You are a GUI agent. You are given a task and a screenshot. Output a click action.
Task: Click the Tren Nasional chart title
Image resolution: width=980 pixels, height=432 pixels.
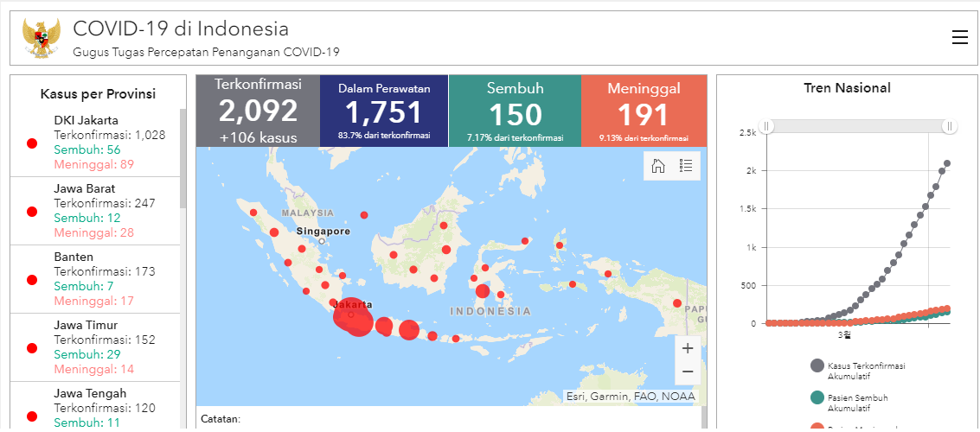pos(847,88)
